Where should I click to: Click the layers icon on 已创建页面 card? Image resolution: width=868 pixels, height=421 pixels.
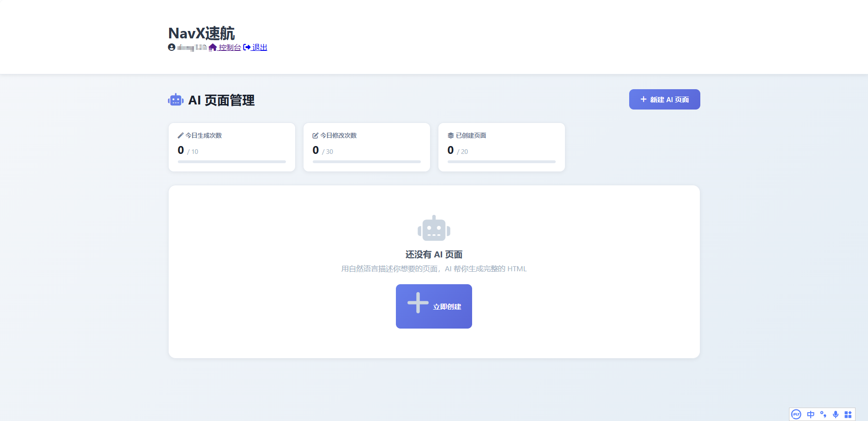click(450, 135)
